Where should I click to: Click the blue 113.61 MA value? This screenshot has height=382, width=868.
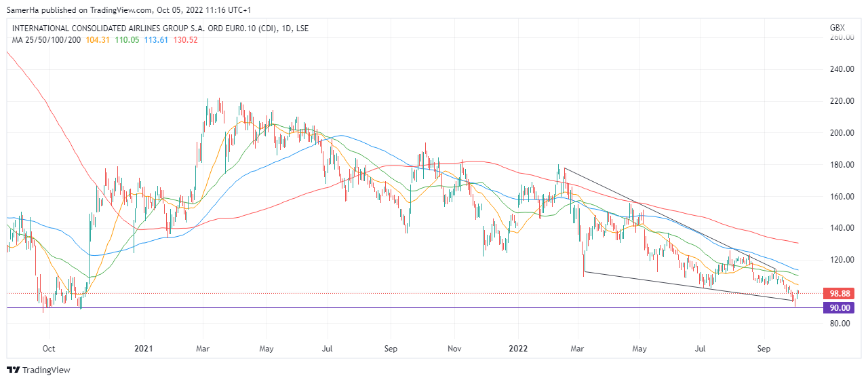tap(157, 40)
